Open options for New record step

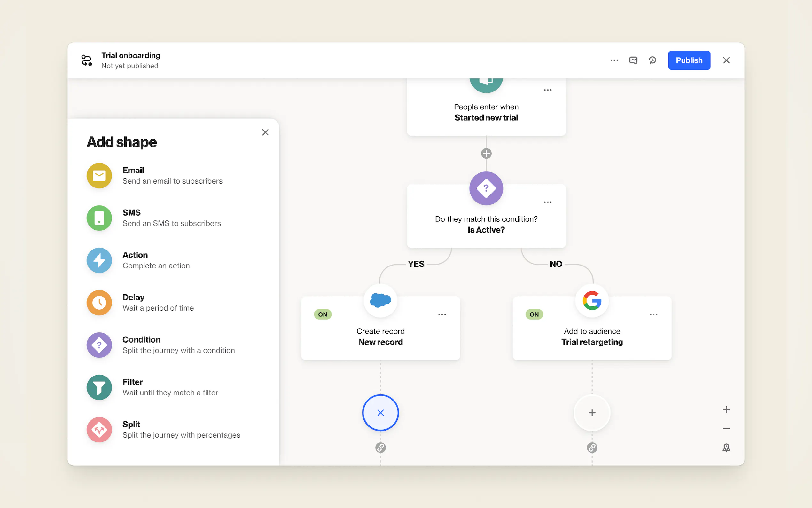(x=442, y=314)
